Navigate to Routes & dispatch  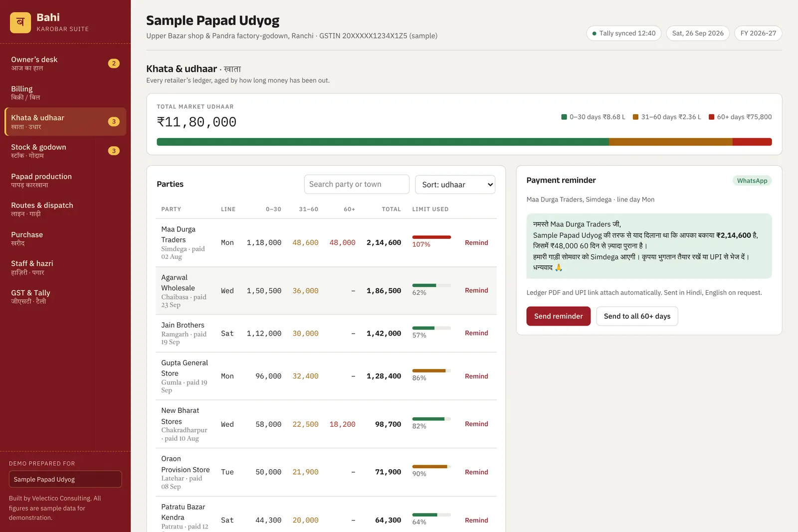[x=65, y=209]
